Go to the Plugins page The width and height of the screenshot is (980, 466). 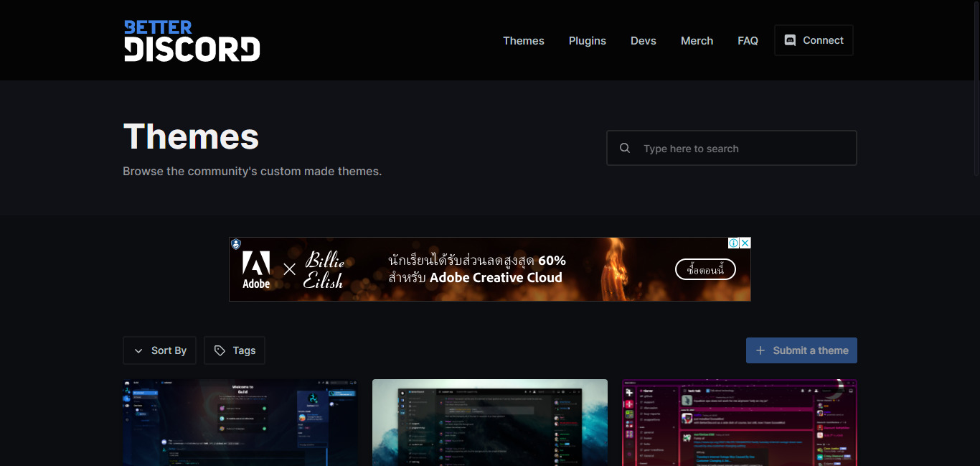pyautogui.click(x=587, y=41)
